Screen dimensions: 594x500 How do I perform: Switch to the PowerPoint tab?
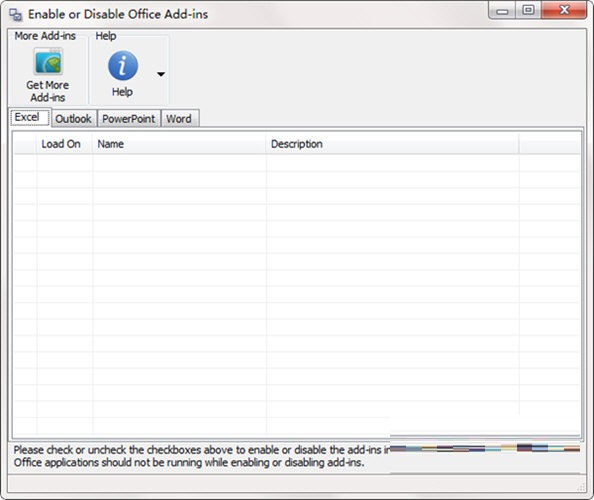click(x=129, y=119)
